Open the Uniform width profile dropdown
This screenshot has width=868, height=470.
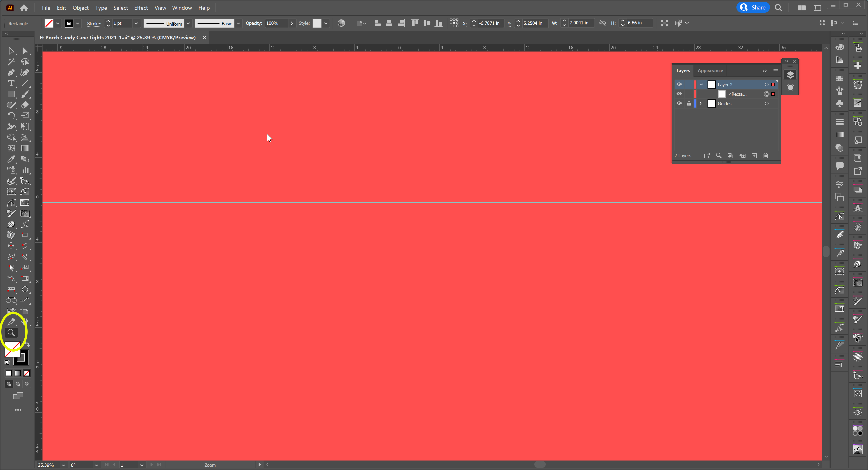[188, 23]
